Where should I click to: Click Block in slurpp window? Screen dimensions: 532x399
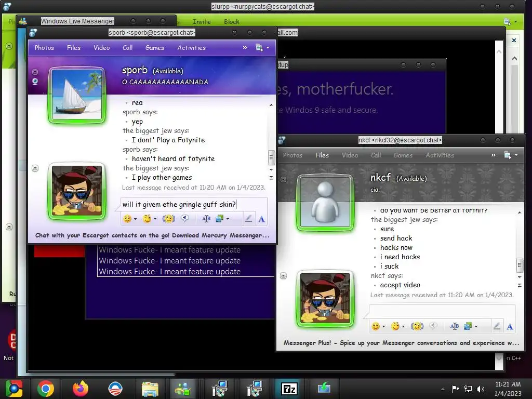pyautogui.click(x=231, y=22)
